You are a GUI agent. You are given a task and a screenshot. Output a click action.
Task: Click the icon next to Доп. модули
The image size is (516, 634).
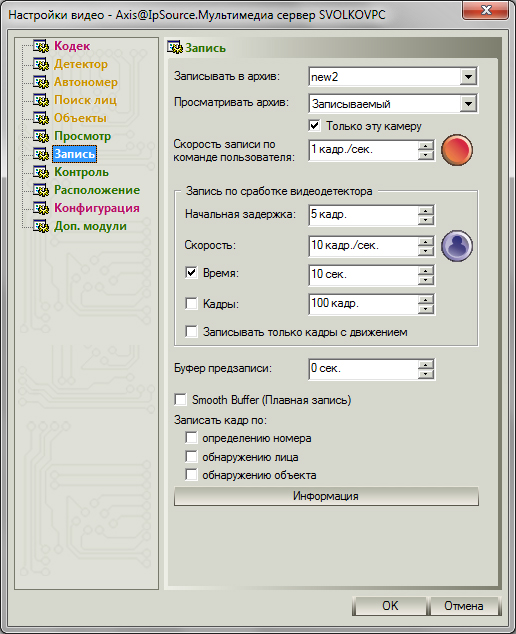tap(41, 226)
